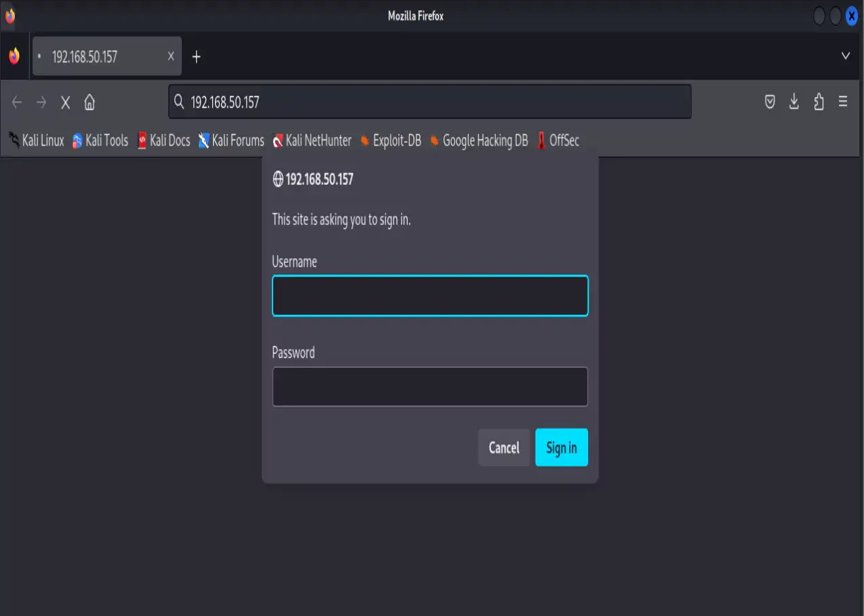
Task: Stop loading the page with the X icon
Action: [x=65, y=102]
